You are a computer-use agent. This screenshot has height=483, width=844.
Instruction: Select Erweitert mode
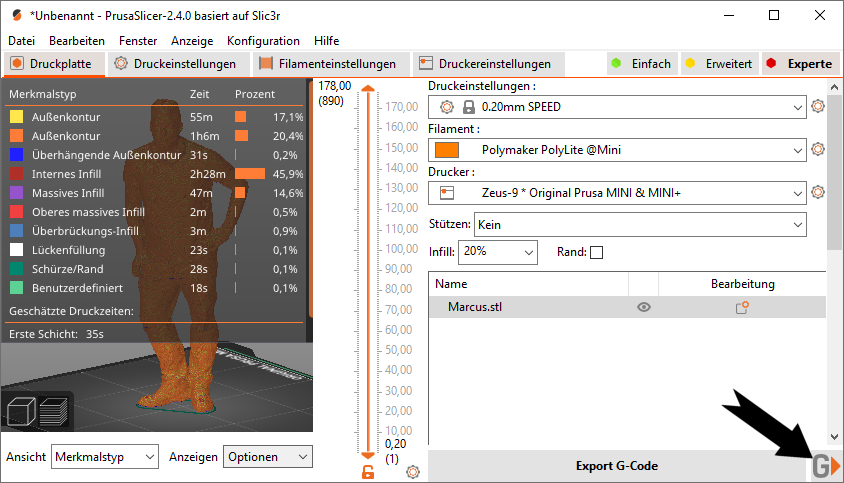pyautogui.click(x=720, y=64)
